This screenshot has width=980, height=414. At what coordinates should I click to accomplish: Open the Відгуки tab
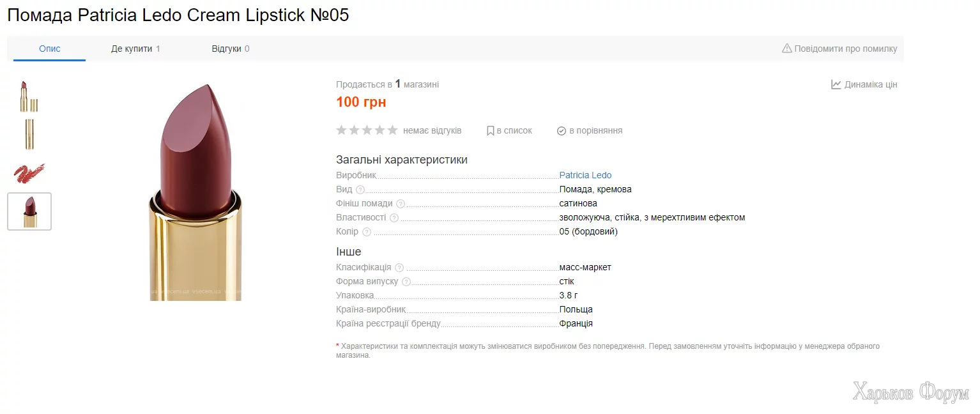pyautogui.click(x=231, y=49)
